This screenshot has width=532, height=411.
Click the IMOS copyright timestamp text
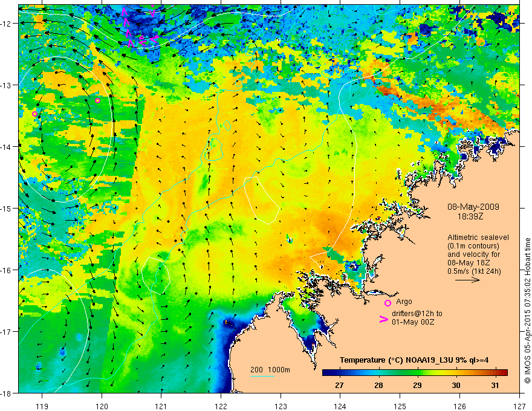(x=527, y=311)
